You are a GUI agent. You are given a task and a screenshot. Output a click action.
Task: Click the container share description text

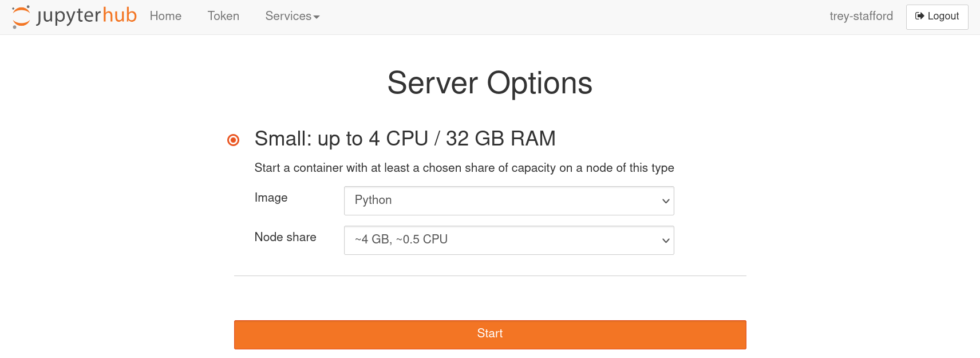click(x=464, y=168)
